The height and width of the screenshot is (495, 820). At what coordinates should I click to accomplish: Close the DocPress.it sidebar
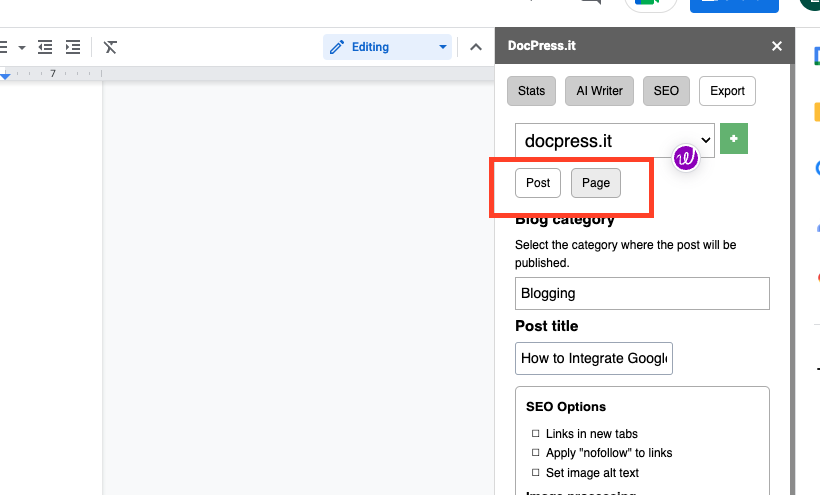pyautogui.click(x=777, y=46)
